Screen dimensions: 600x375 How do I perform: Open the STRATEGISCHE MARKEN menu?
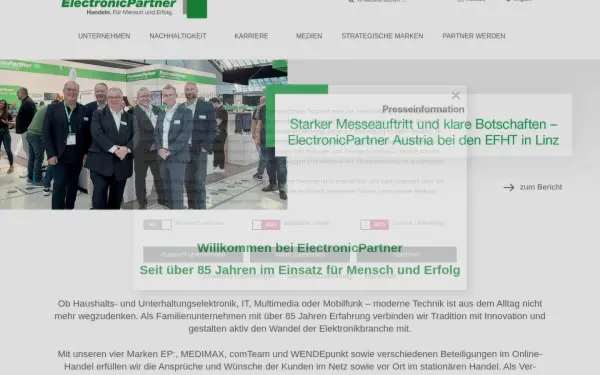pos(382,36)
